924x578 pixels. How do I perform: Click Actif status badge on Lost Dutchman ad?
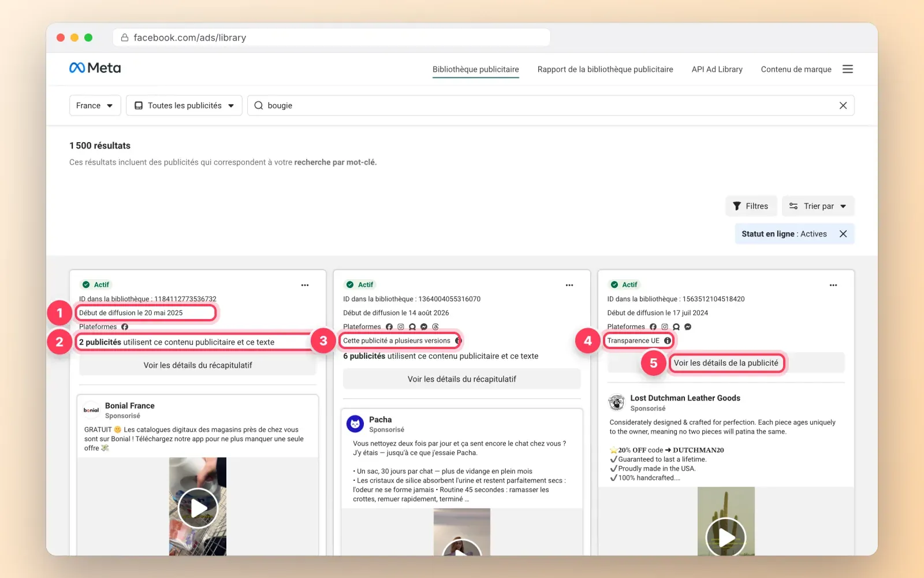(624, 284)
